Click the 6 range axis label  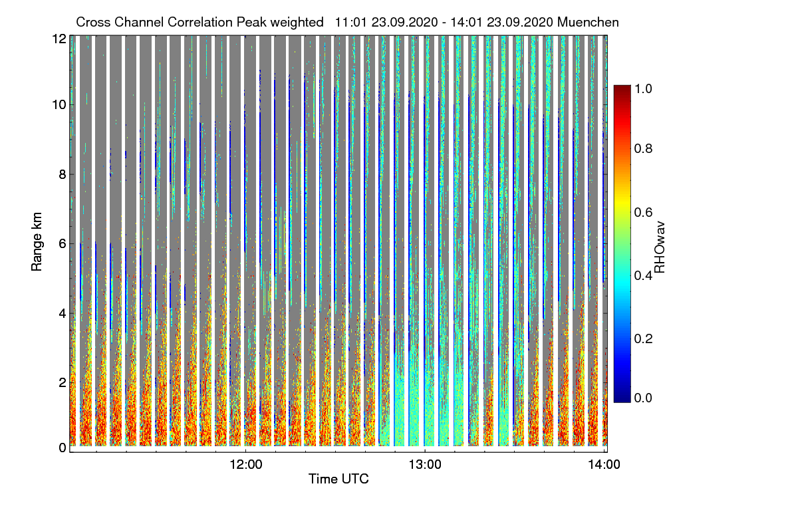pyautogui.click(x=63, y=244)
